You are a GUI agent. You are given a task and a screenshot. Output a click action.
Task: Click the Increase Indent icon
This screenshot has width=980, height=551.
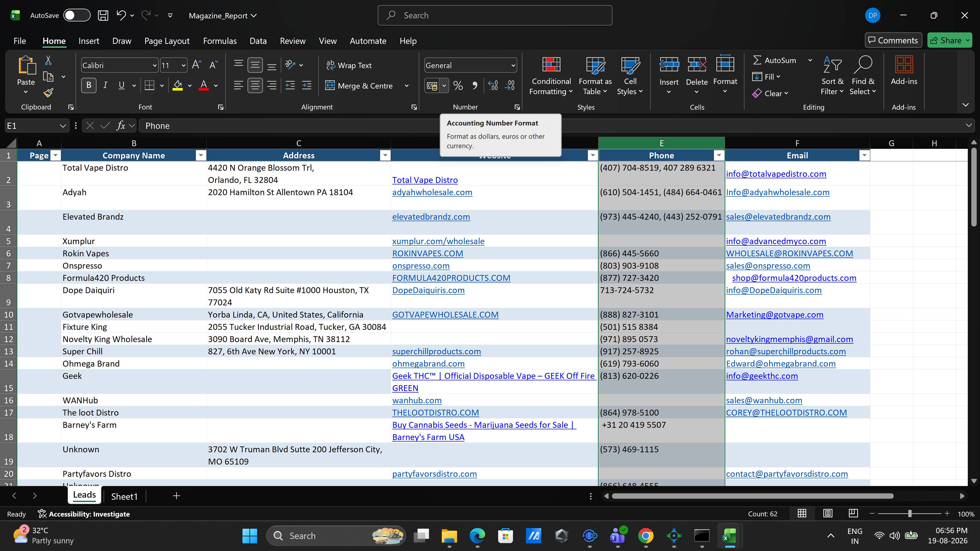coord(307,85)
